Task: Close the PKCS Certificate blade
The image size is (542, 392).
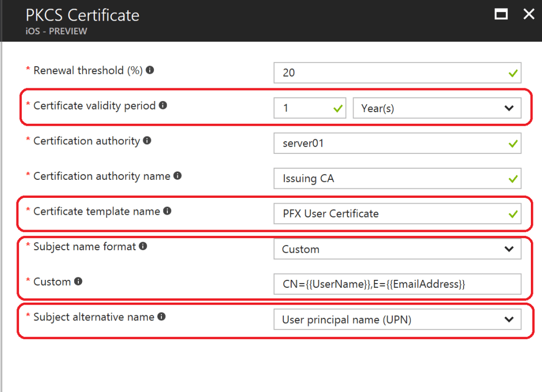Action: [x=529, y=14]
